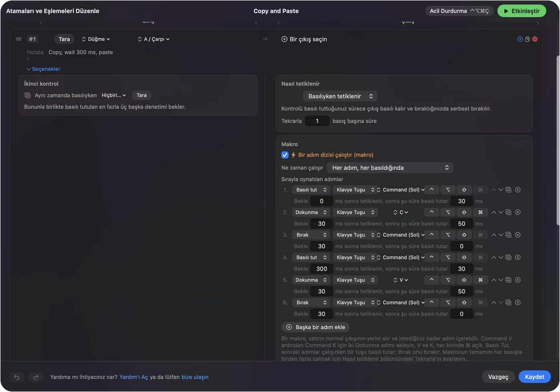Move macro step 2 up
Screen dimensions: 560x392
494,212
